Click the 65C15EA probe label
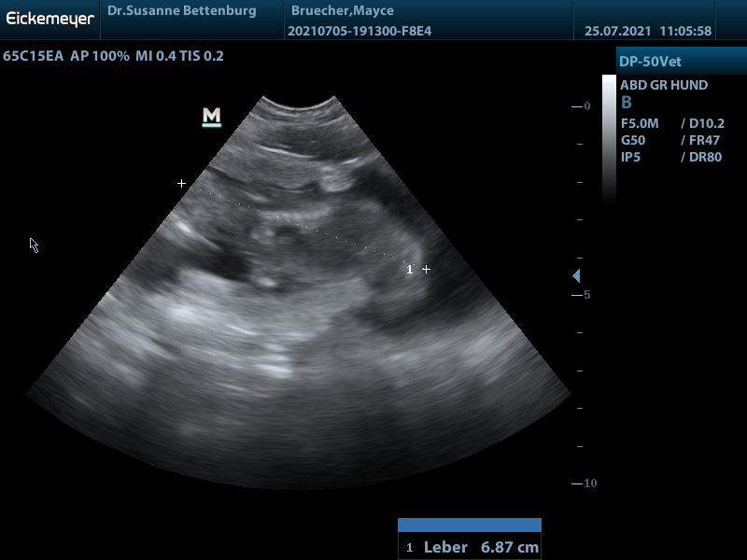747x560 pixels. 33,56
